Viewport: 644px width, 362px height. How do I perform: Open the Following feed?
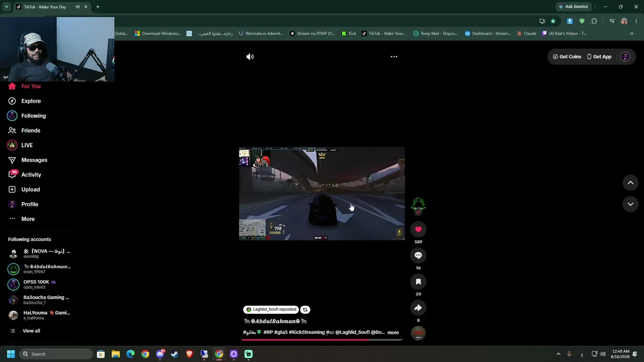33,116
